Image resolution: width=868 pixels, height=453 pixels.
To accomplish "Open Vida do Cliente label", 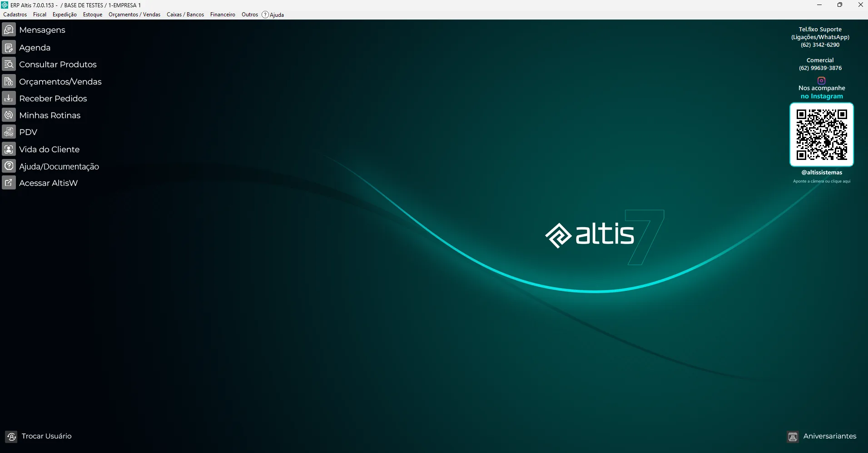I will pos(49,149).
